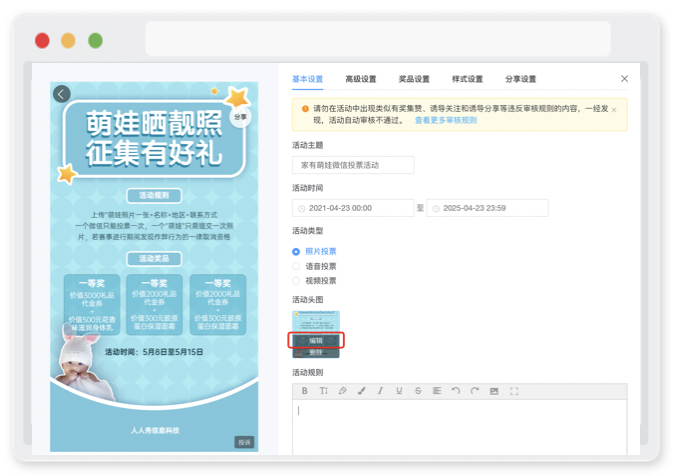Click the 人人秀信息科技 footer text
Viewport: 674px width, 476px height.
[155, 430]
